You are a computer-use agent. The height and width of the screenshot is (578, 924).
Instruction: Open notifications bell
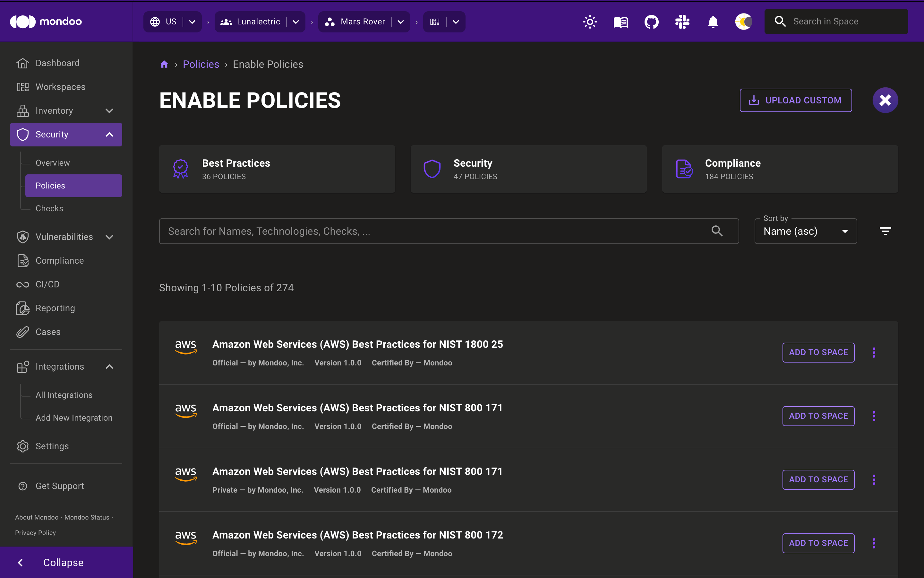pyautogui.click(x=713, y=22)
